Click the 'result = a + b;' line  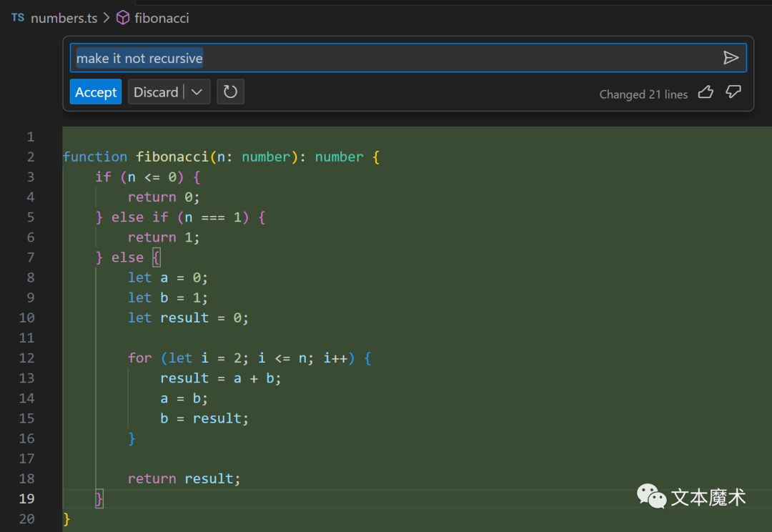tap(221, 378)
